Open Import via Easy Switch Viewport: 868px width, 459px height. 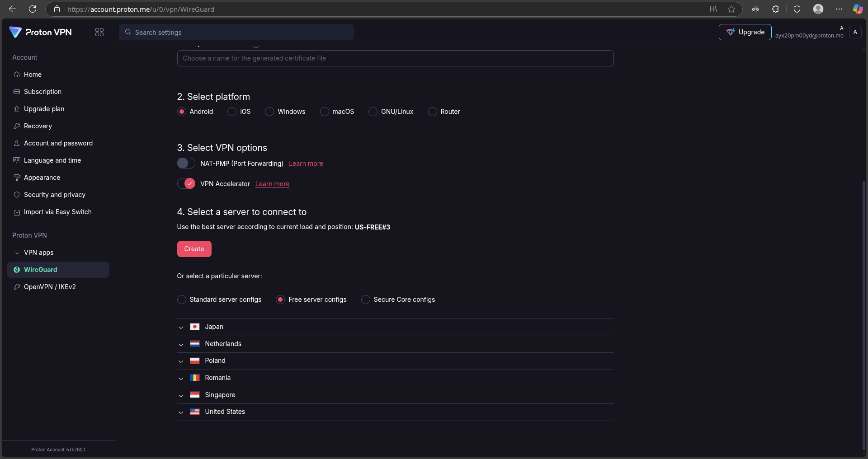coord(58,212)
